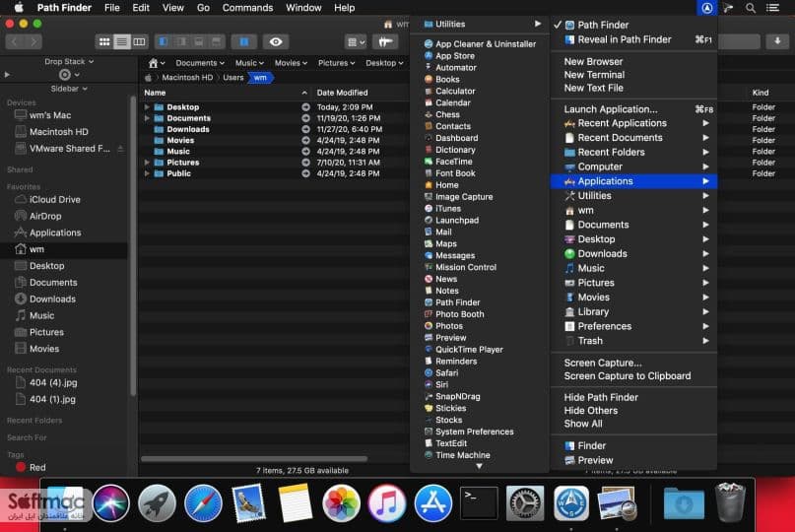Viewport: 795px width, 532px height.
Task: Switch to list view in toolbar
Action: [x=122, y=42]
